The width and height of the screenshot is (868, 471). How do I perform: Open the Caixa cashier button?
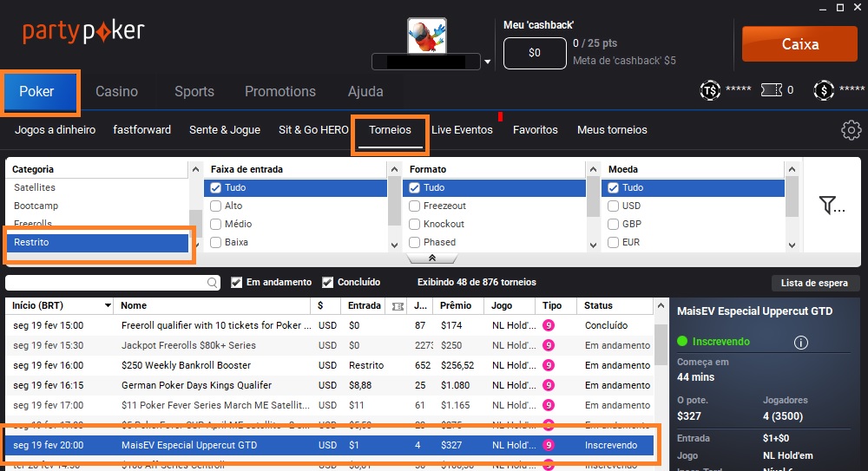[x=799, y=43]
